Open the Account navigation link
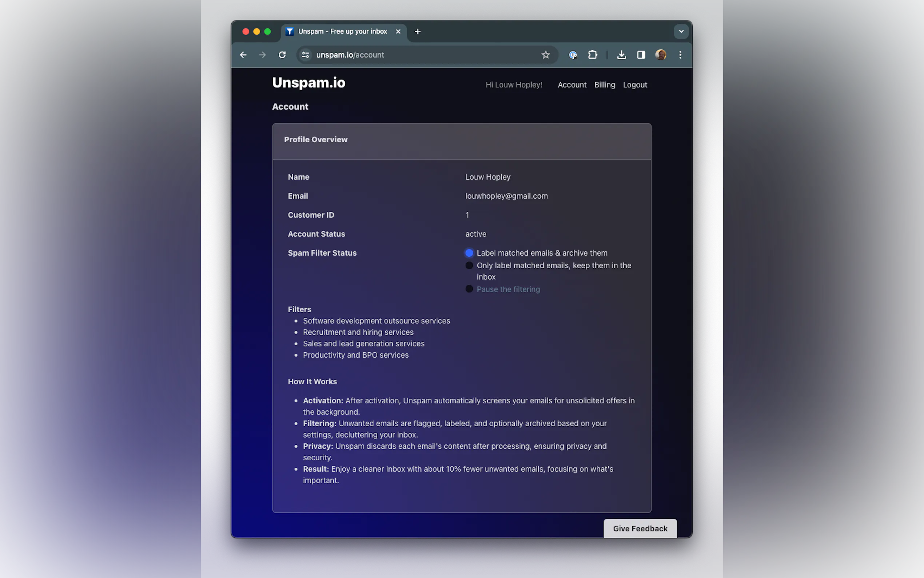 [x=572, y=84]
